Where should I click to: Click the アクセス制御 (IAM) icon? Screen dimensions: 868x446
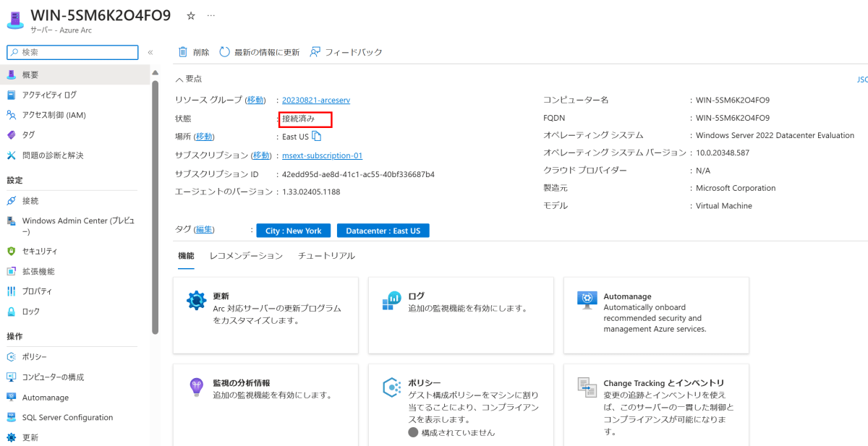[11, 115]
